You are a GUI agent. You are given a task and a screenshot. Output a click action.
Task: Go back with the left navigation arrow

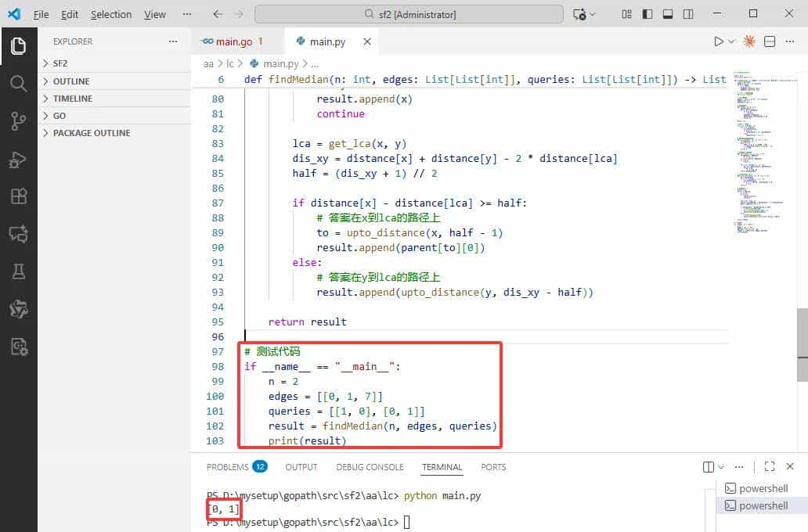point(218,14)
